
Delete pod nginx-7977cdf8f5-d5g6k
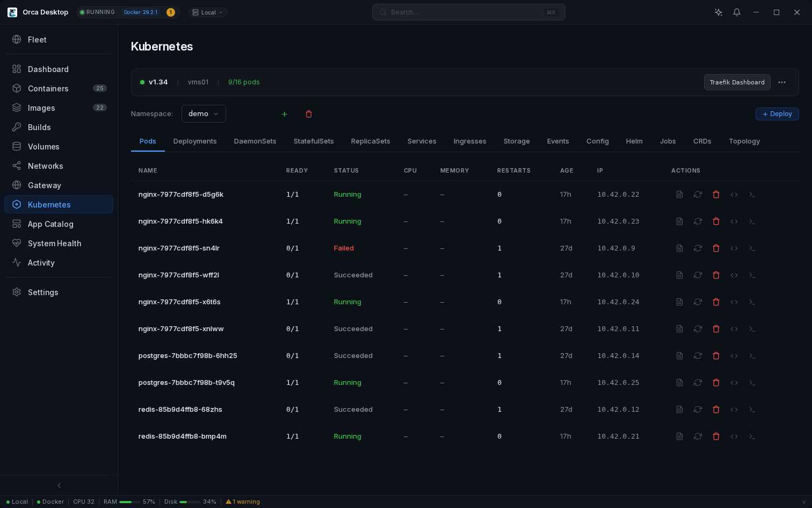(716, 195)
